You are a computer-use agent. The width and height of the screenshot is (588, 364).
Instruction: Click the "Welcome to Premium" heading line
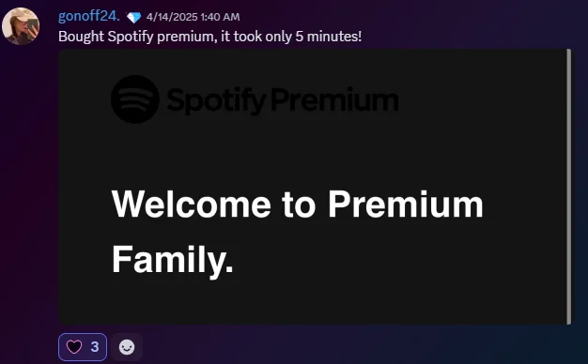pos(298,205)
